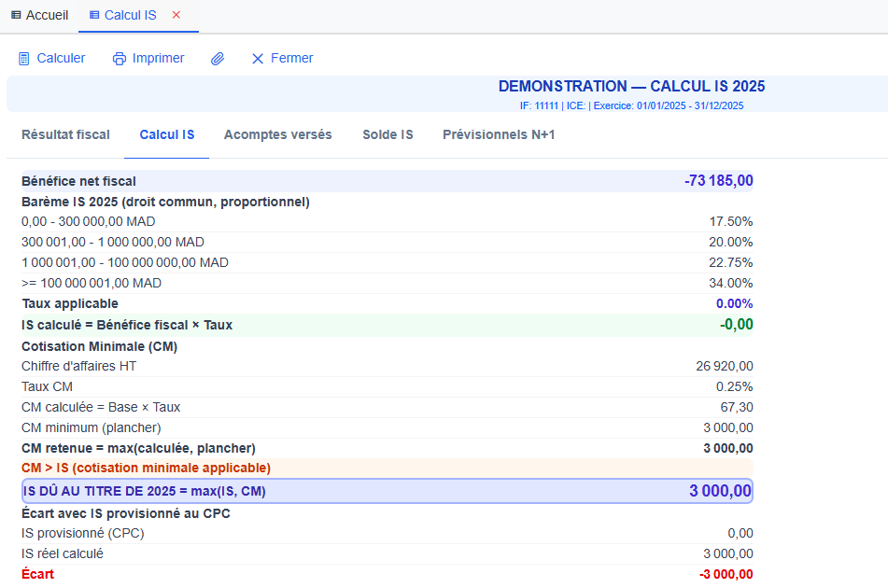Go to the Prévisionnels N+1 tab
Image resolution: width=888 pixels, height=588 pixels.
pos(499,135)
